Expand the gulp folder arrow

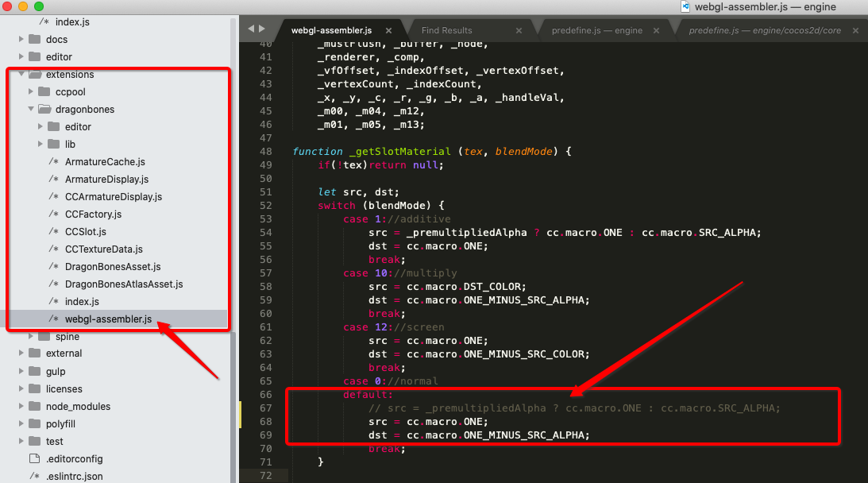[21, 372]
